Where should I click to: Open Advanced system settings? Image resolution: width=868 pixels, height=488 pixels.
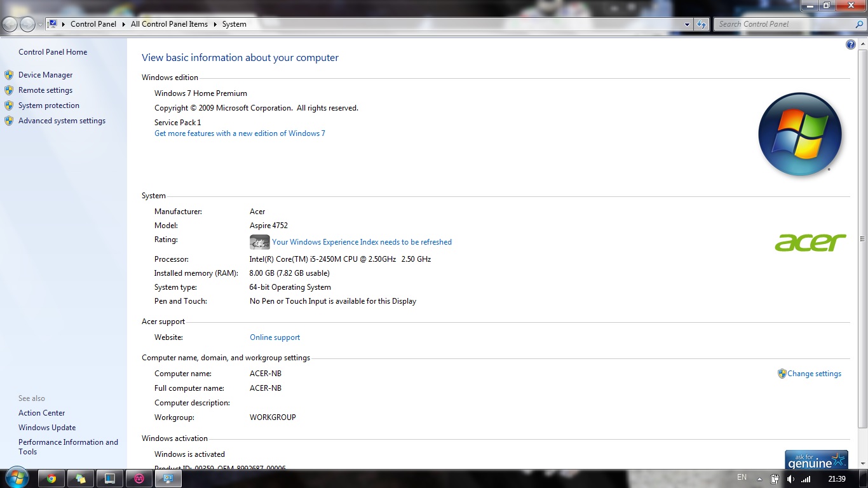[62, 121]
